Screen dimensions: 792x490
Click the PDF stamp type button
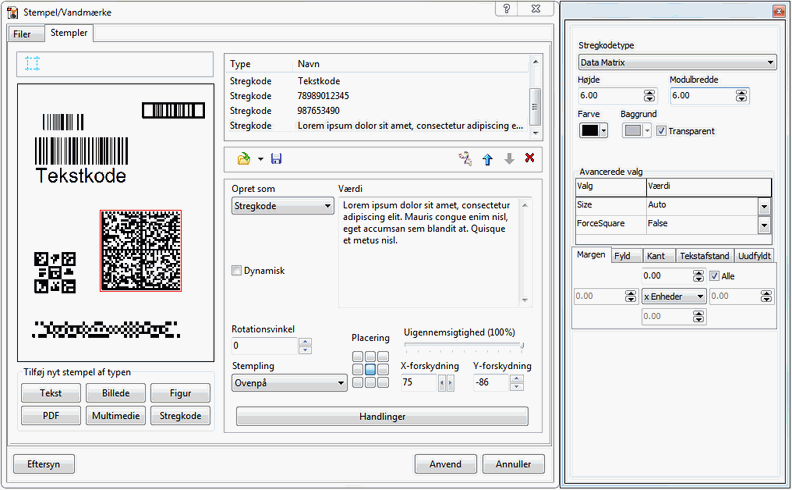tap(51, 416)
